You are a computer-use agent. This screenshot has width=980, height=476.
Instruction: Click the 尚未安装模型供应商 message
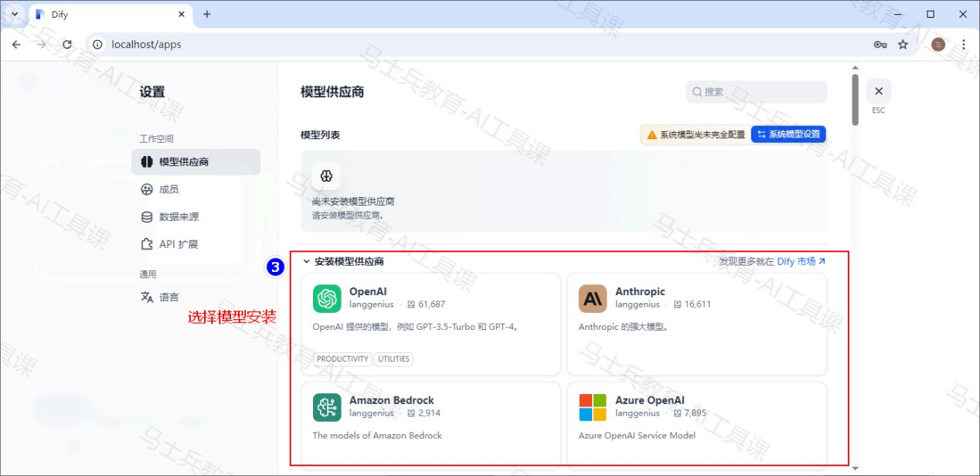coord(353,202)
